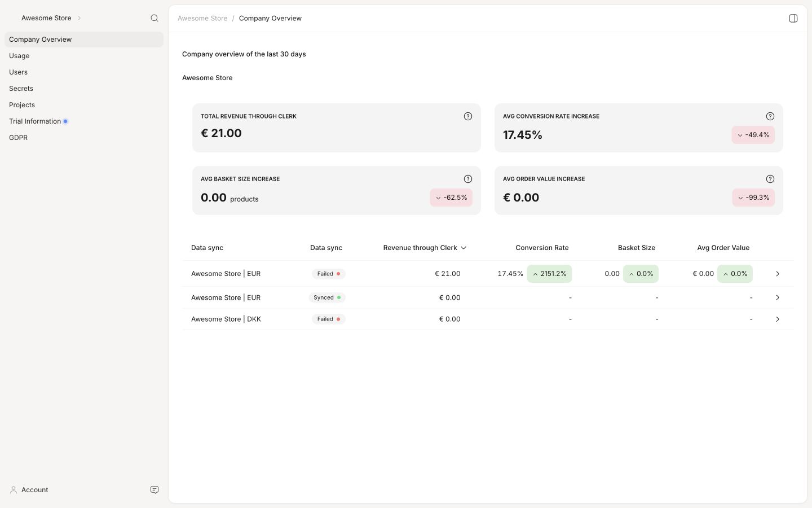This screenshot has width=812, height=508.
Task: Show help for Avg Basket Size Increase
Action: tap(468, 179)
